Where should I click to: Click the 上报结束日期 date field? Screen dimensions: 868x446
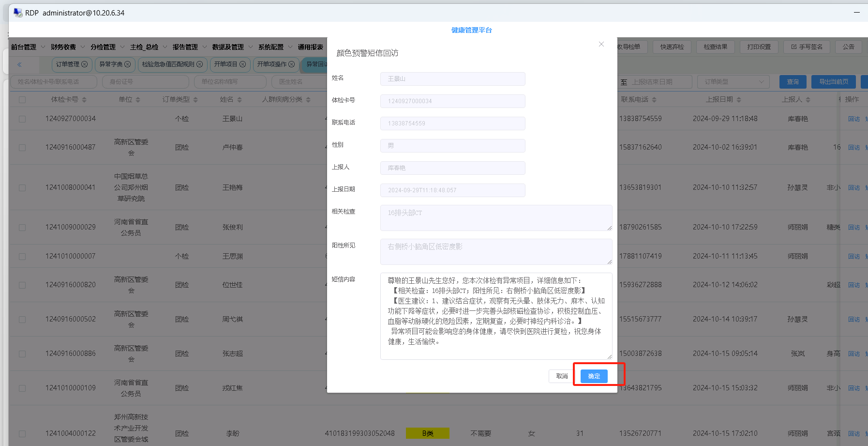[x=660, y=82]
